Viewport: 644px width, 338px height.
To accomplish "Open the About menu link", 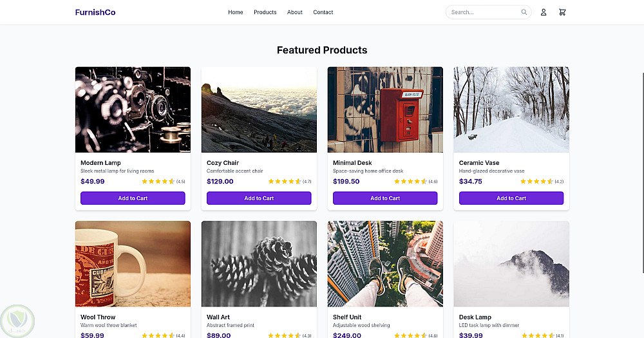I will (x=295, y=12).
